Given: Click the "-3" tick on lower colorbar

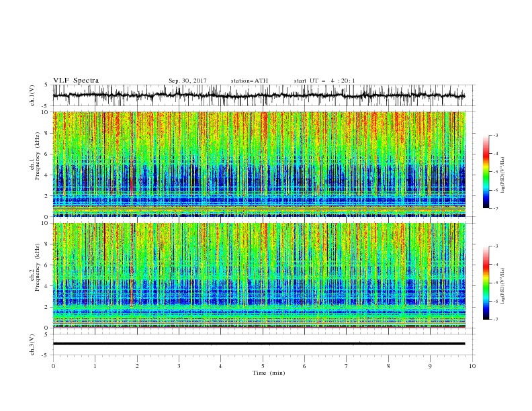Looking at the screenshot, I should point(495,246).
